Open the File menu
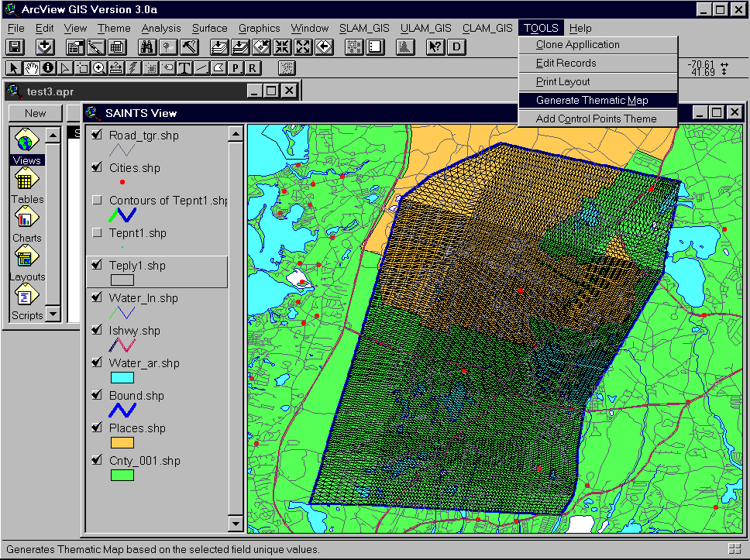Viewport: 750px width, 560px height. [x=15, y=28]
